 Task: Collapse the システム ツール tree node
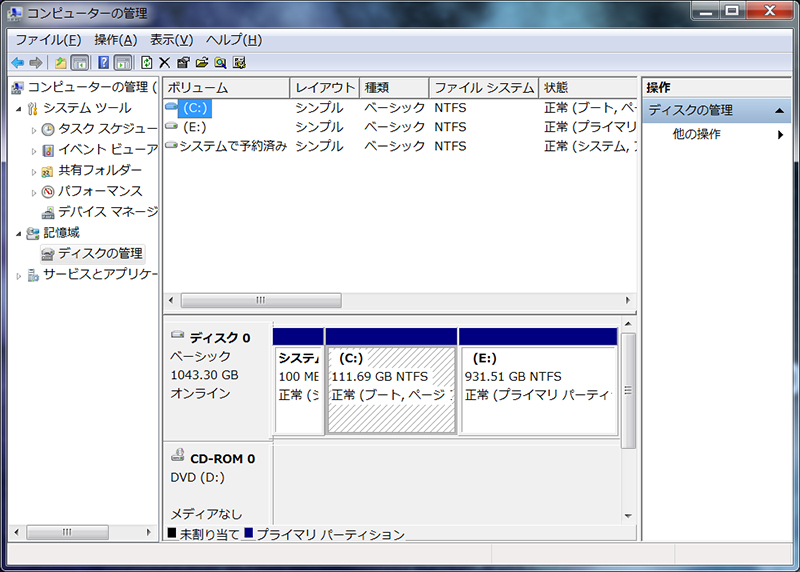18,108
